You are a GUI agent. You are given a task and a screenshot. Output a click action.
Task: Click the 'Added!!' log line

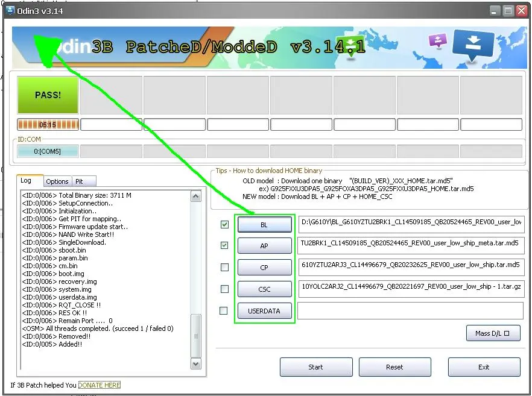(x=52, y=344)
